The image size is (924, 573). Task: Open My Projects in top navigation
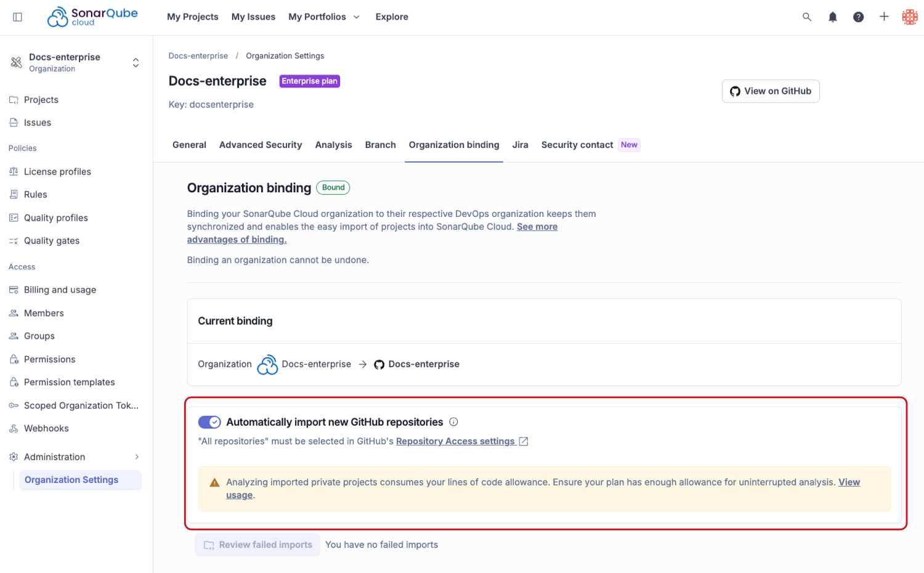click(193, 17)
